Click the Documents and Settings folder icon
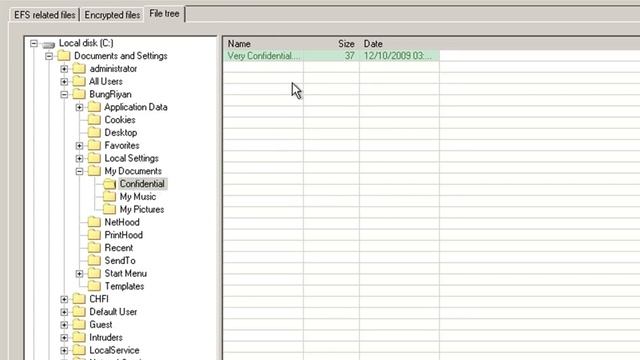The image size is (640, 360). point(64,56)
